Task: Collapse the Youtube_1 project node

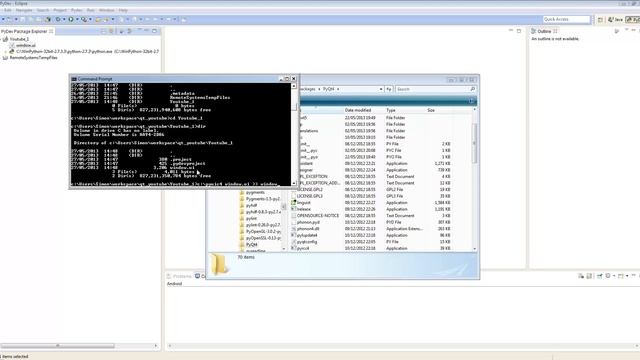Action: pyautogui.click(x=1, y=39)
